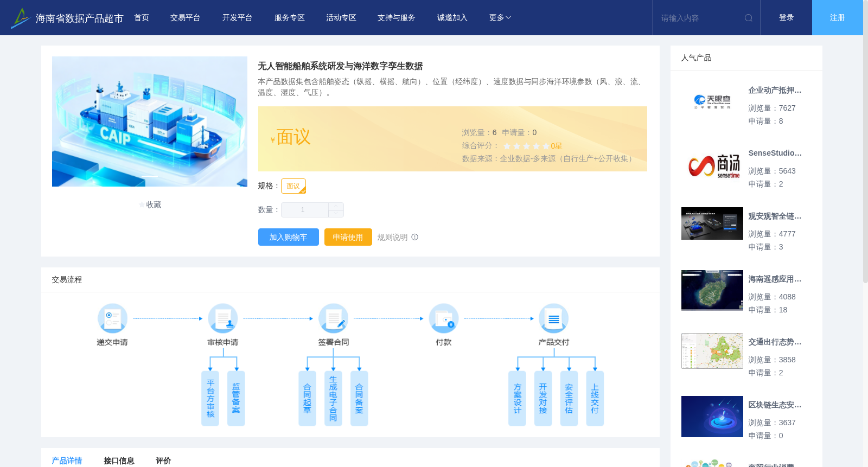
Task: Click 平台方审核 sub-step box
Action: click(210, 398)
